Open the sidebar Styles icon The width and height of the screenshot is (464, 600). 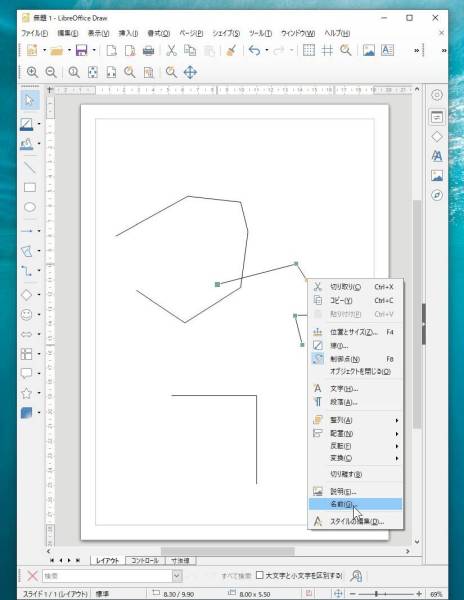[437, 156]
